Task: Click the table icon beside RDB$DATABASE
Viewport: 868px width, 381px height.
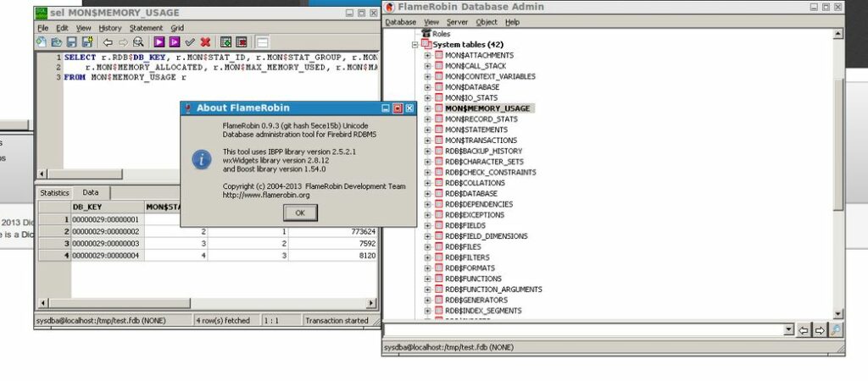Action: coord(439,194)
